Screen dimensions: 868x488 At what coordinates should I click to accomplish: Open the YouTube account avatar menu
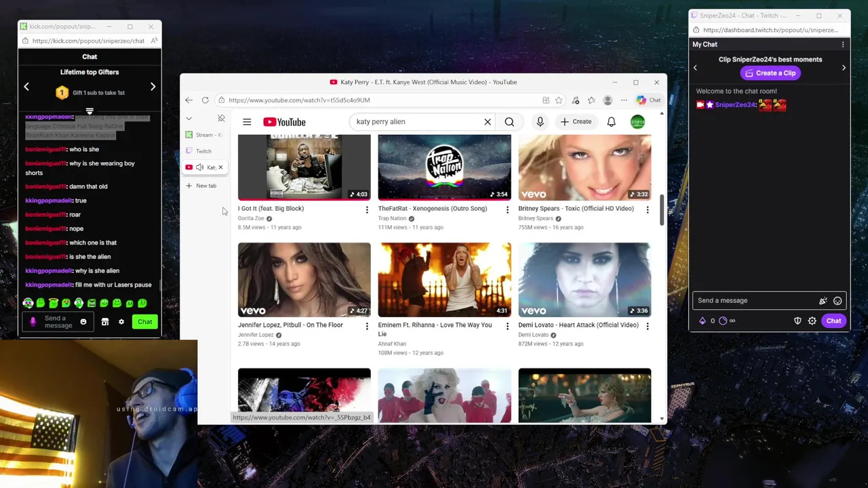click(637, 122)
